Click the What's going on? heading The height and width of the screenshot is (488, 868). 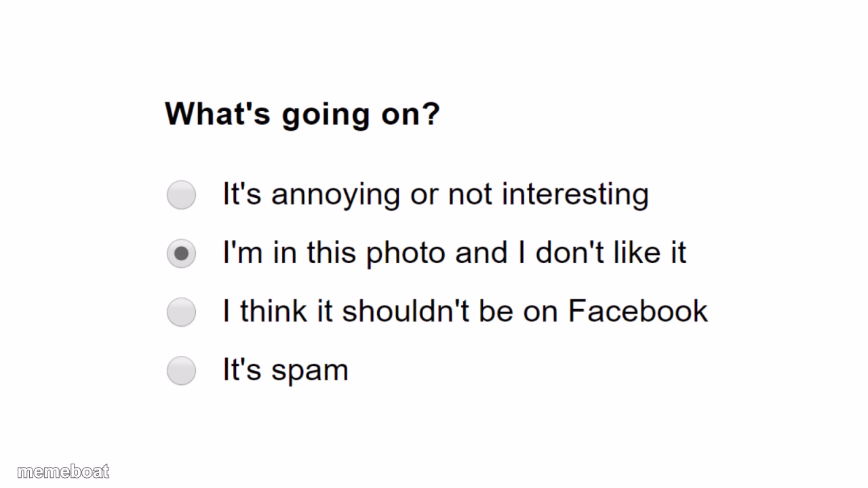coord(302,114)
